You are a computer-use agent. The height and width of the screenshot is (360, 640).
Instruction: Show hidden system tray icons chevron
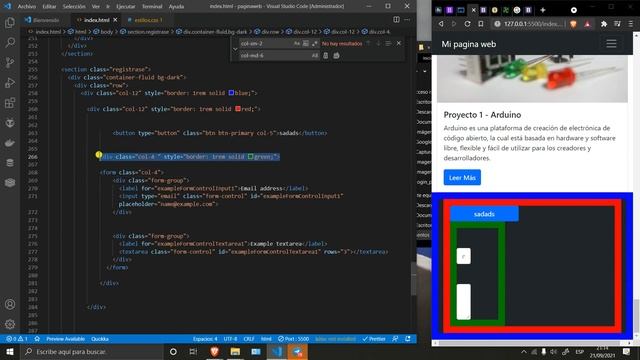pos(524,351)
